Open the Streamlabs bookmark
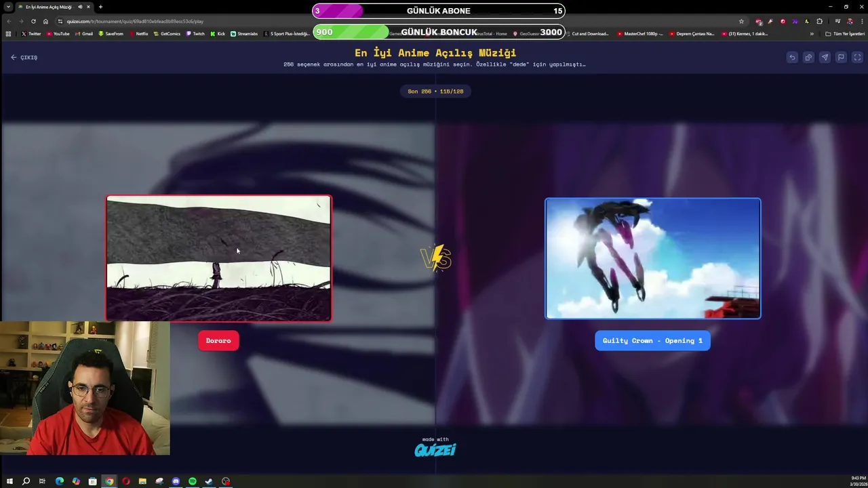 coord(244,33)
